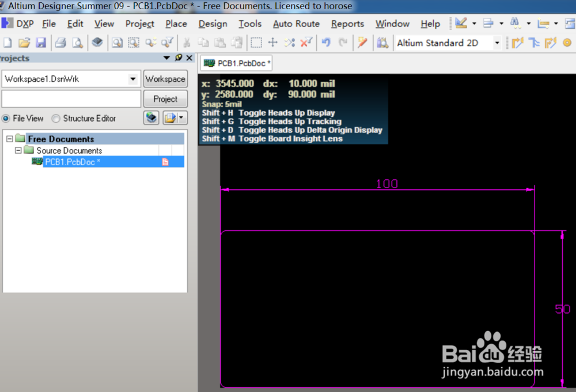This screenshot has height=392, width=576.
Task: Collapse the Free Documents tree node
Action: tap(10, 139)
